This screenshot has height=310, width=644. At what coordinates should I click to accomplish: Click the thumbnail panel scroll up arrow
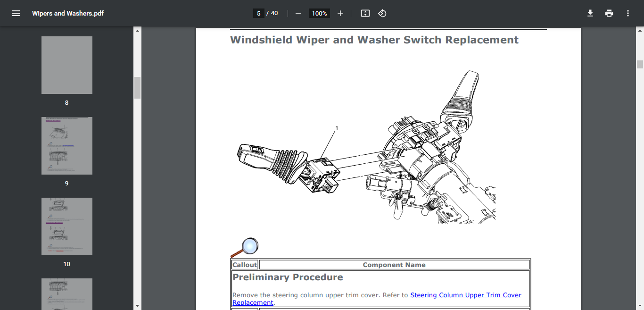(x=138, y=31)
